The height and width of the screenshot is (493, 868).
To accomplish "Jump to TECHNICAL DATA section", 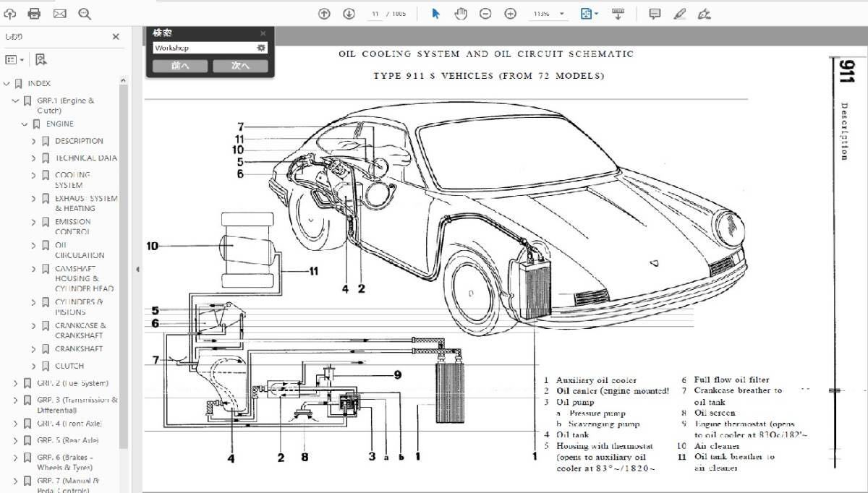I will [x=86, y=158].
